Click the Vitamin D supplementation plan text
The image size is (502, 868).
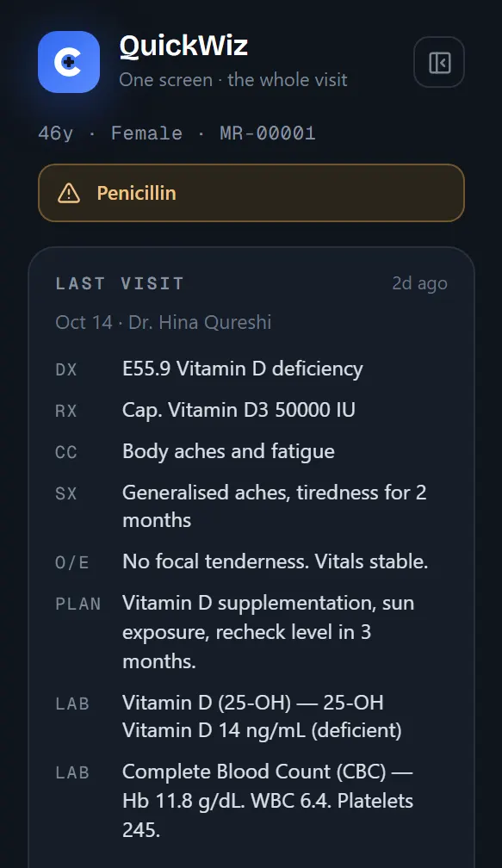(269, 632)
